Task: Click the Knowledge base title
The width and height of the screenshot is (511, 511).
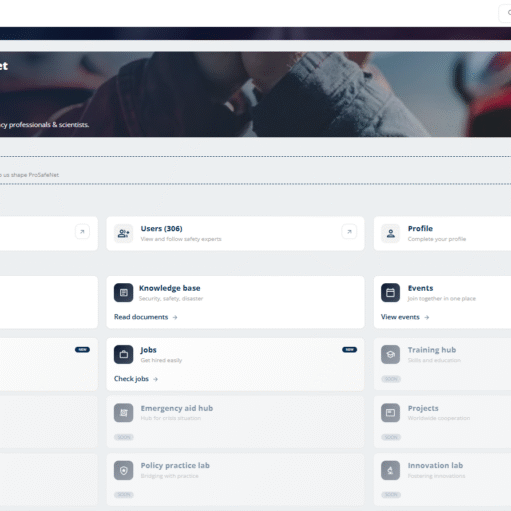Action: pyautogui.click(x=170, y=288)
